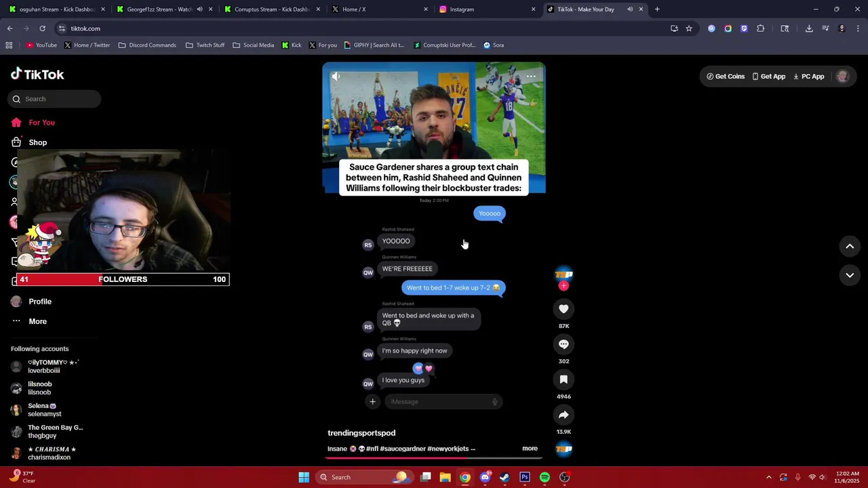This screenshot has height=488, width=868.
Task: Click the video progress bar
Action: [x=434, y=458]
